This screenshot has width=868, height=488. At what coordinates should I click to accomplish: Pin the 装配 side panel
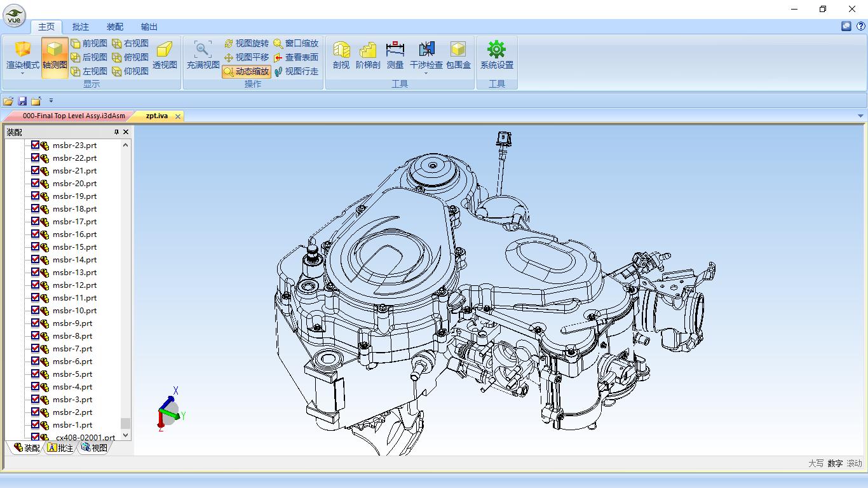tap(116, 132)
